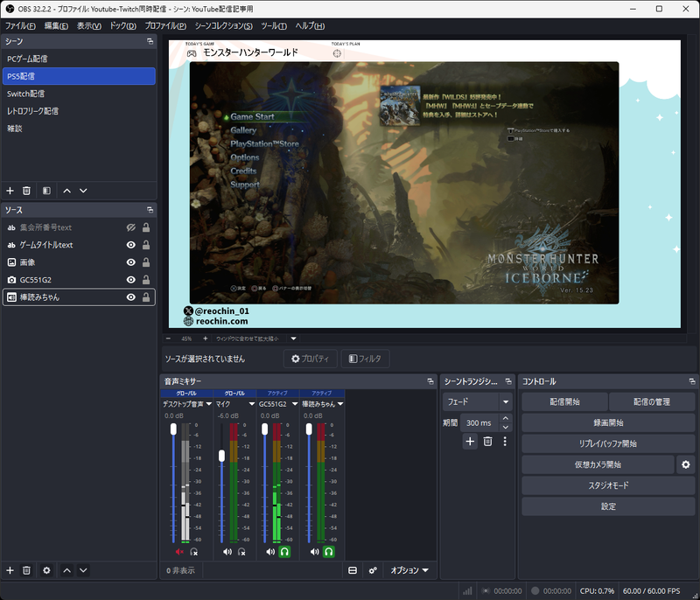The height and width of the screenshot is (600, 700).
Task: Pop out the Scenes dock panel
Action: (x=150, y=41)
